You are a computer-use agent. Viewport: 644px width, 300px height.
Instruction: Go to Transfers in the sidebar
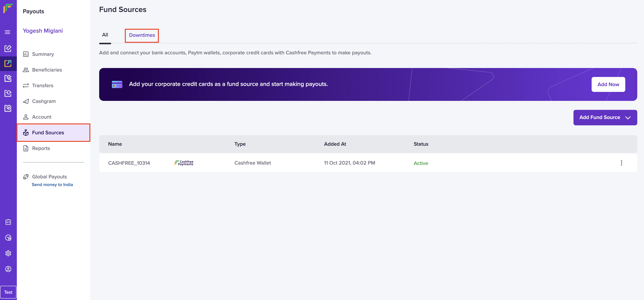tap(42, 86)
